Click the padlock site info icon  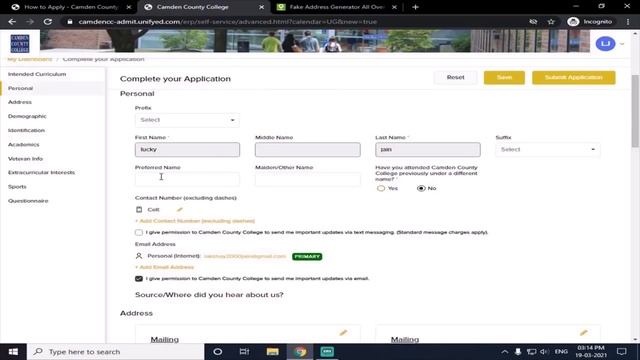click(70, 22)
